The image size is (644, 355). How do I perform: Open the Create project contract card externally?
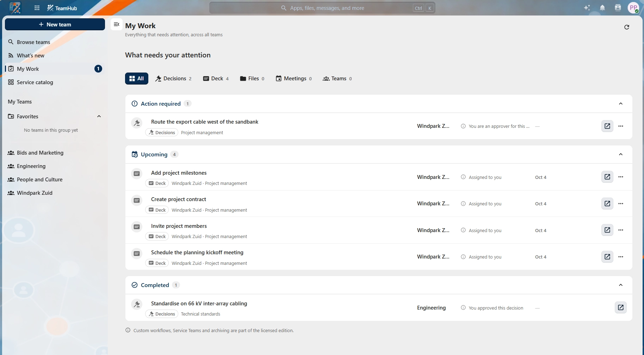point(607,204)
